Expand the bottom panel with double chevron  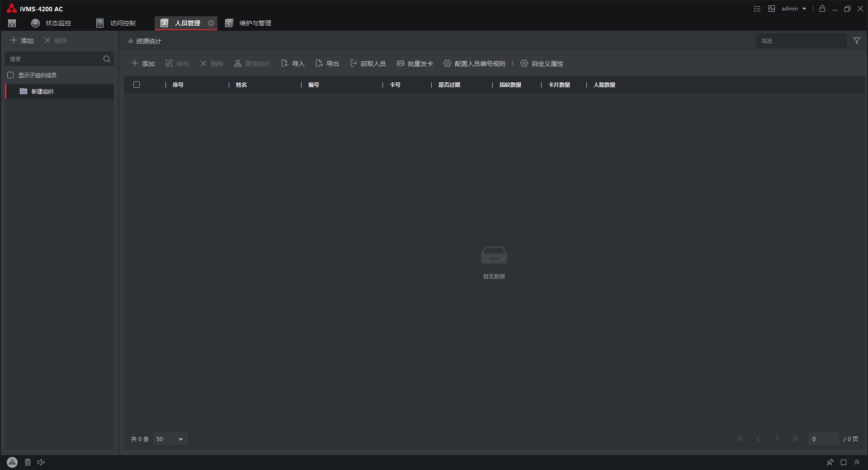coord(857,462)
